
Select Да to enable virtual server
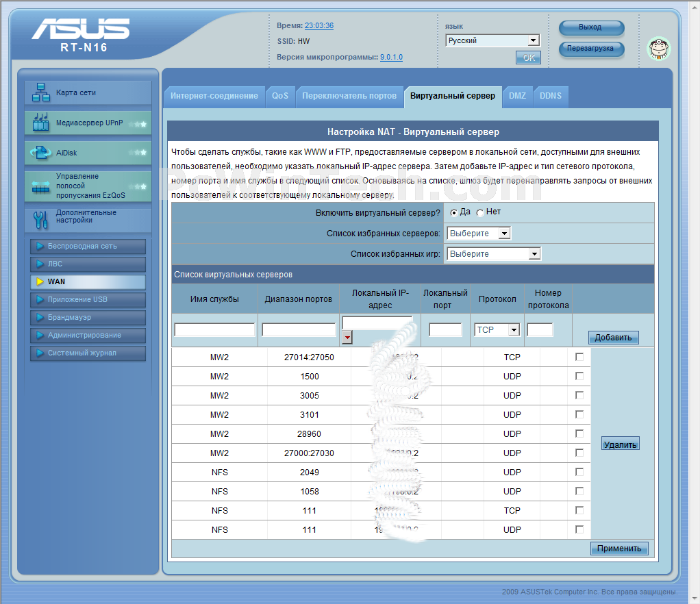coord(453,213)
